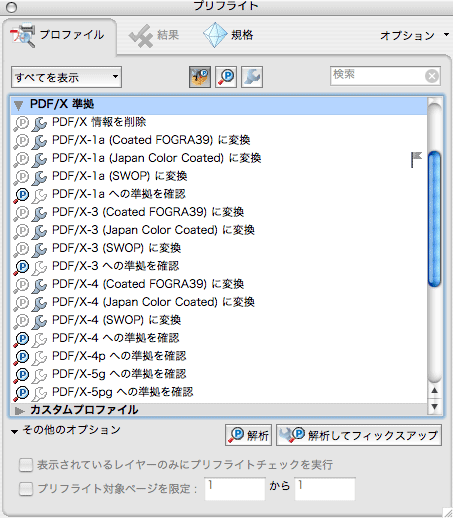Click the flag icon on Japan Color Coated row
The image size is (453, 518).
[416, 159]
